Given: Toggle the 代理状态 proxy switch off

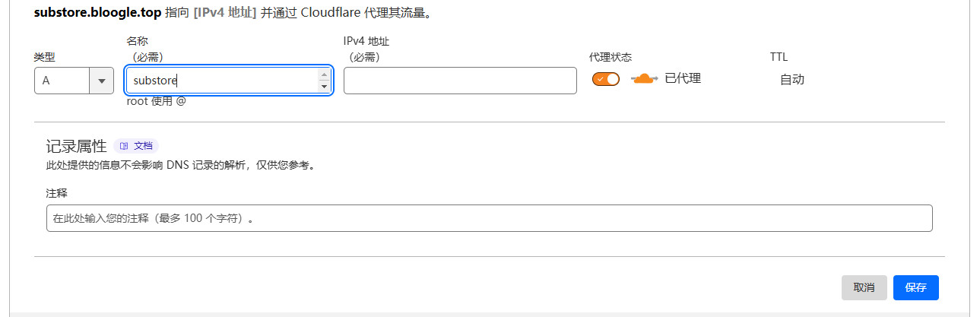Looking at the screenshot, I should point(606,79).
